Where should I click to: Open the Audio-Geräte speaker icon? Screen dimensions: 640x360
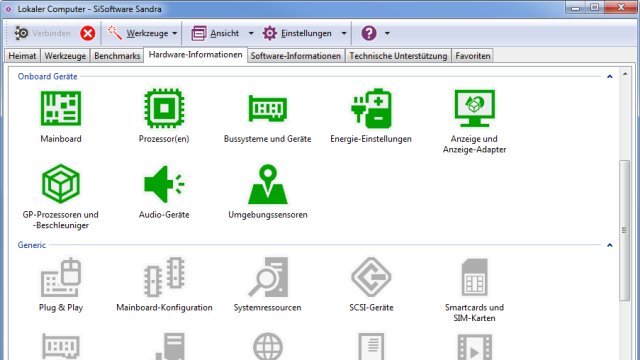pyautogui.click(x=164, y=184)
